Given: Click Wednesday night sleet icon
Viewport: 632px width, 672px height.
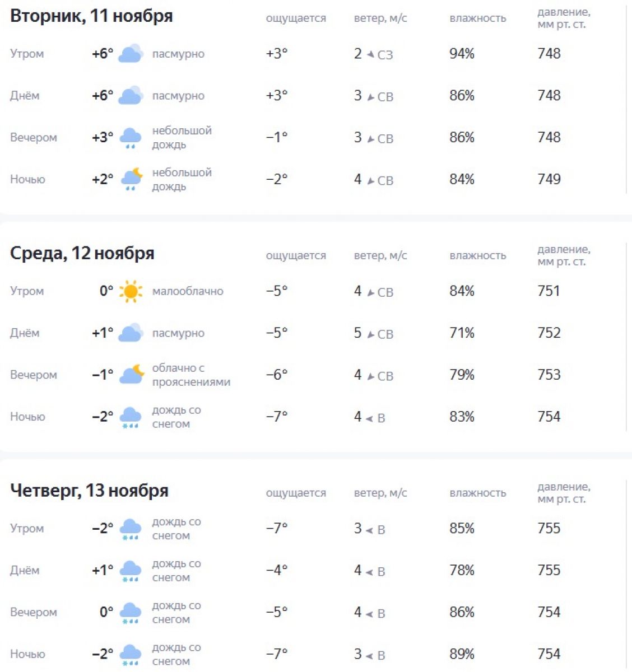Looking at the screenshot, I should click(131, 417).
